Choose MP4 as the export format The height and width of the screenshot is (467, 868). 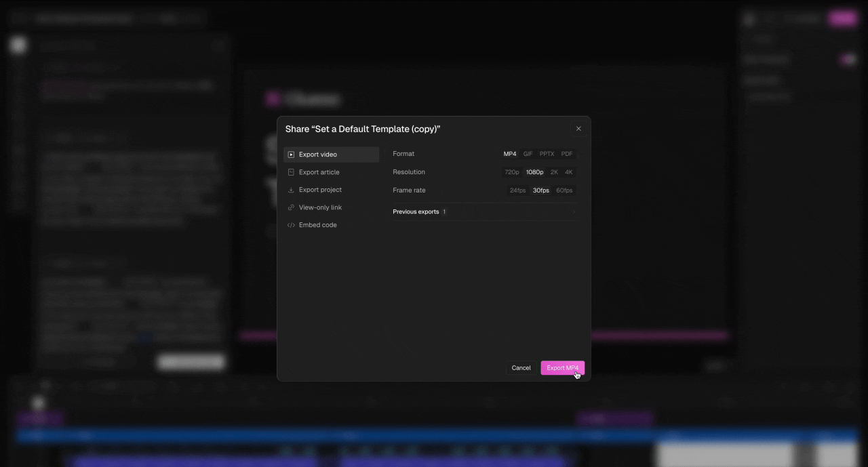point(510,154)
